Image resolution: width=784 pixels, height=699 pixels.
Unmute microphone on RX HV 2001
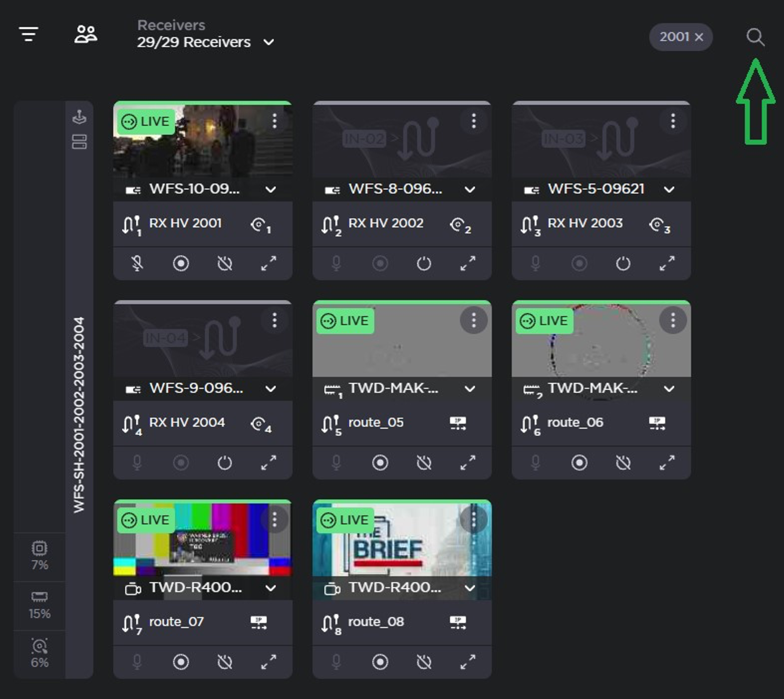[x=137, y=264]
